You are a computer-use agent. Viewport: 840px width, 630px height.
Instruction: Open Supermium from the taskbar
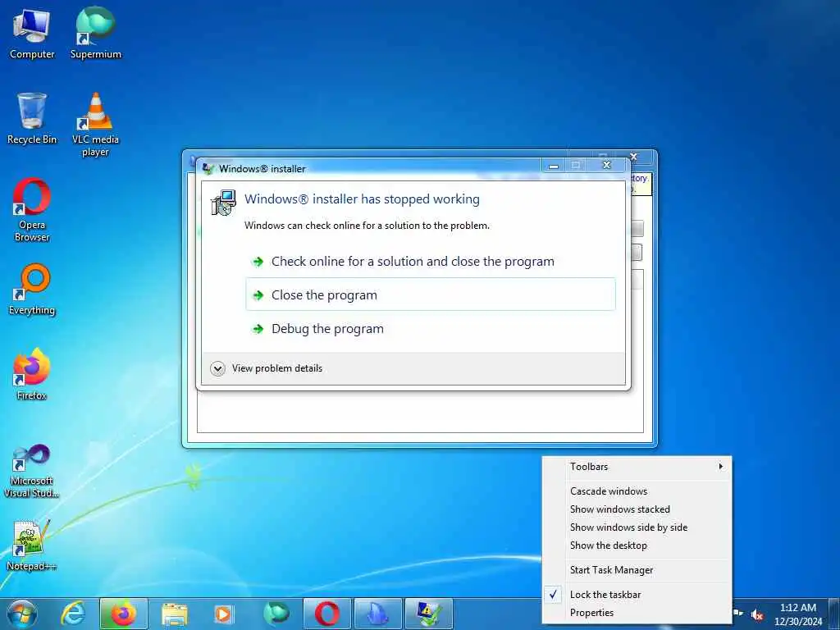[x=276, y=614]
